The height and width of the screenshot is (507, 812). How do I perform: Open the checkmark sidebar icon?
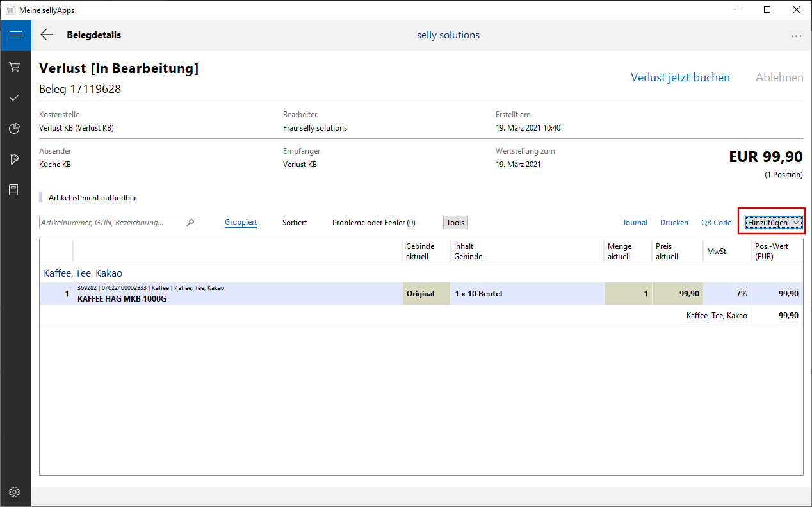[x=15, y=97]
